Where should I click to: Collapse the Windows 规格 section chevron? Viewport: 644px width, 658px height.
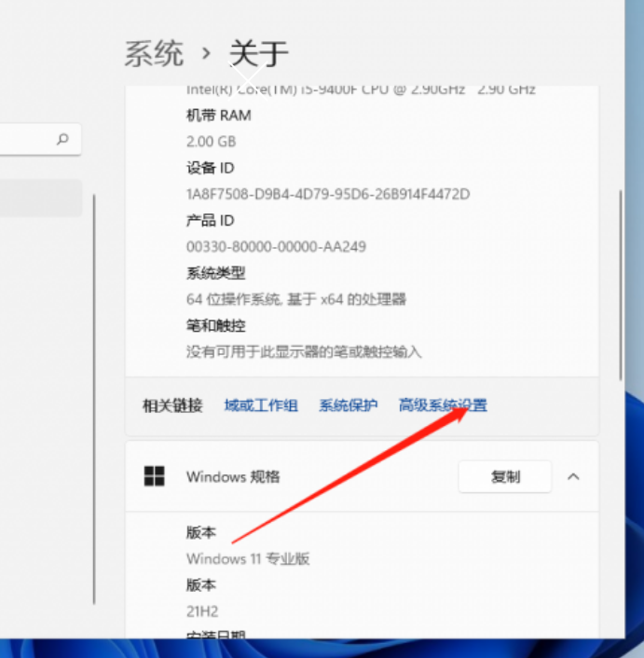coord(573,476)
